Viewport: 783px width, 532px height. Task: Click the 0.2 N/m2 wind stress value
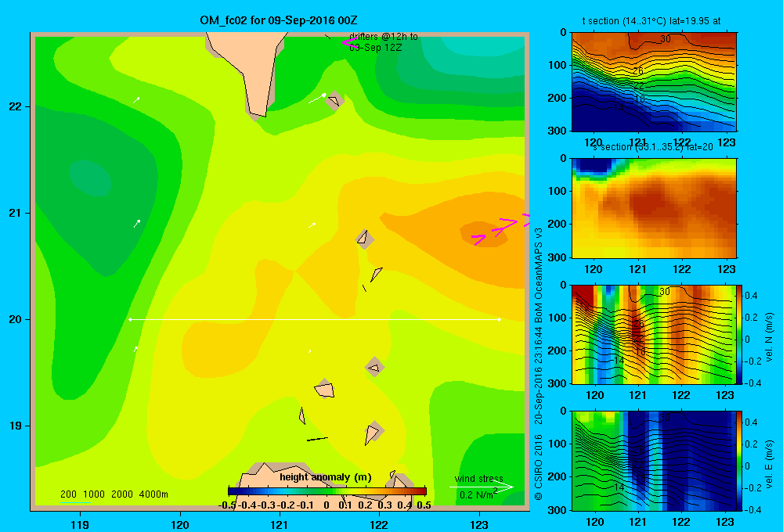[x=478, y=494]
